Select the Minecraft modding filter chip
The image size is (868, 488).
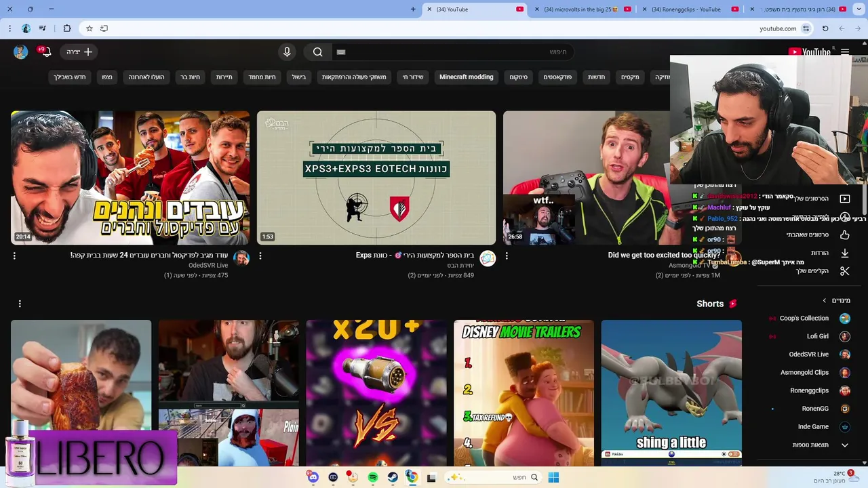pyautogui.click(x=467, y=77)
